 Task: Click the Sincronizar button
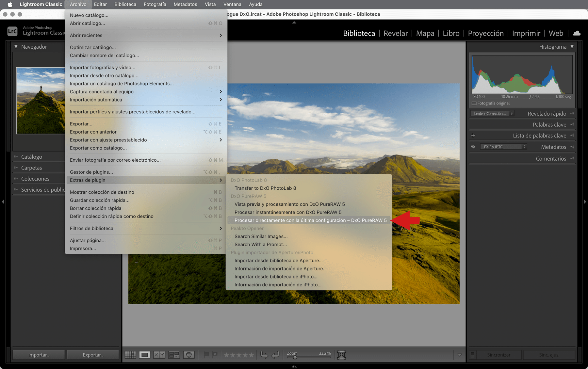pos(498,355)
